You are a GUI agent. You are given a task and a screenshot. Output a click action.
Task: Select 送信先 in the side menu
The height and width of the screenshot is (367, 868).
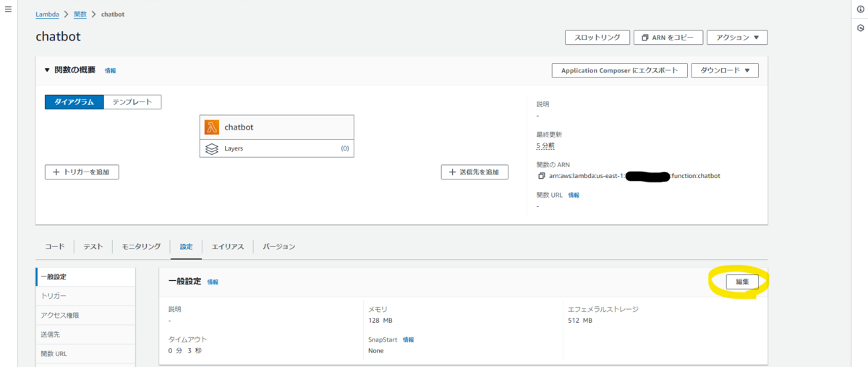85,334
